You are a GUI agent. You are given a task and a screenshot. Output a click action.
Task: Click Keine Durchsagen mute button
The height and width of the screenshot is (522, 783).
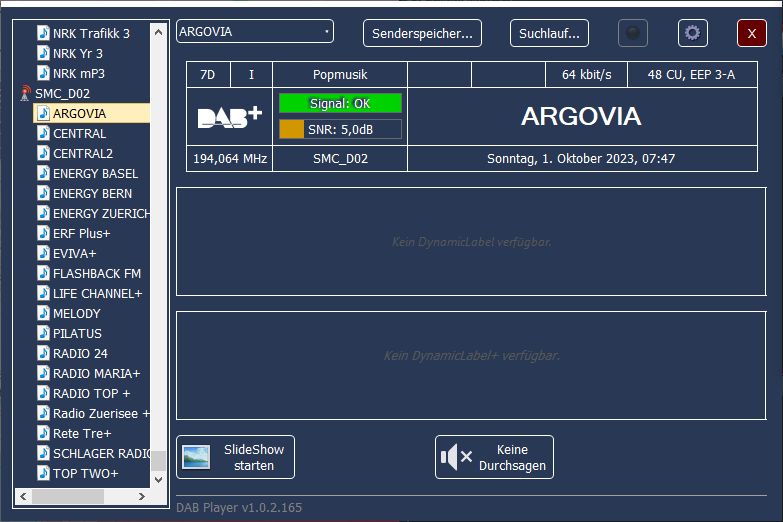(494, 457)
